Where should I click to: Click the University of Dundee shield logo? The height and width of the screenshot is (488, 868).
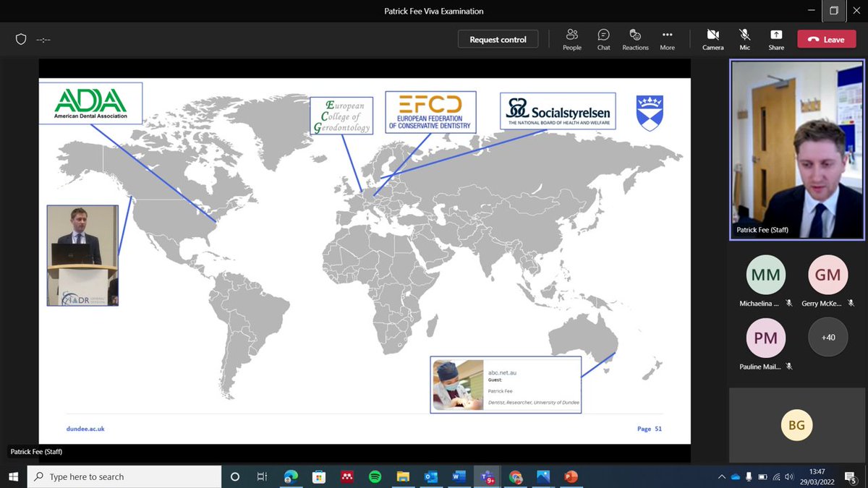coord(649,113)
